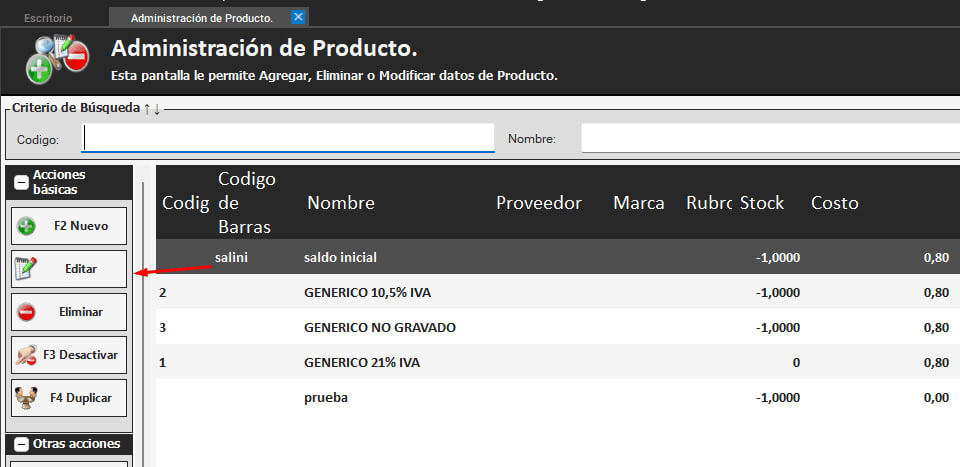Click the green plus icon on F2 Nuevo
Image resolution: width=960 pixels, height=467 pixels.
pyautogui.click(x=27, y=227)
